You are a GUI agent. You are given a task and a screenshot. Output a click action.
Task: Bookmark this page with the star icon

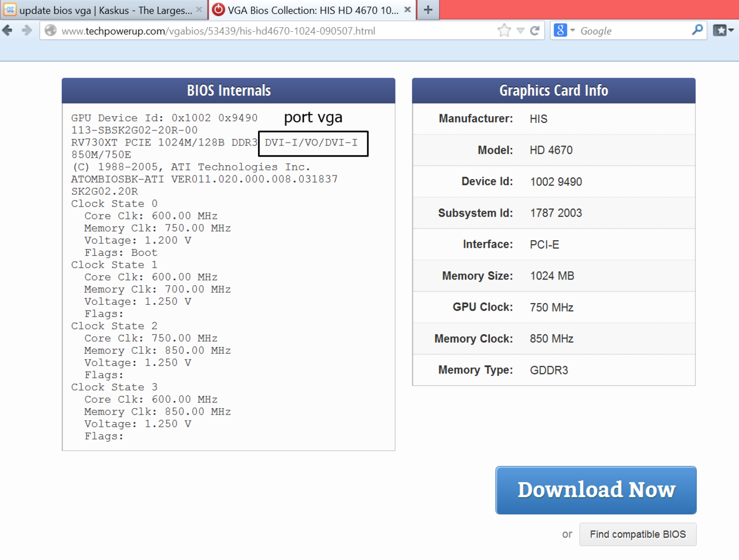point(504,31)
